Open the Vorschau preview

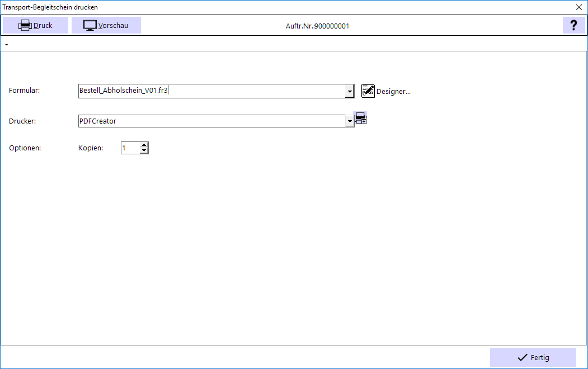pos(106,25)
